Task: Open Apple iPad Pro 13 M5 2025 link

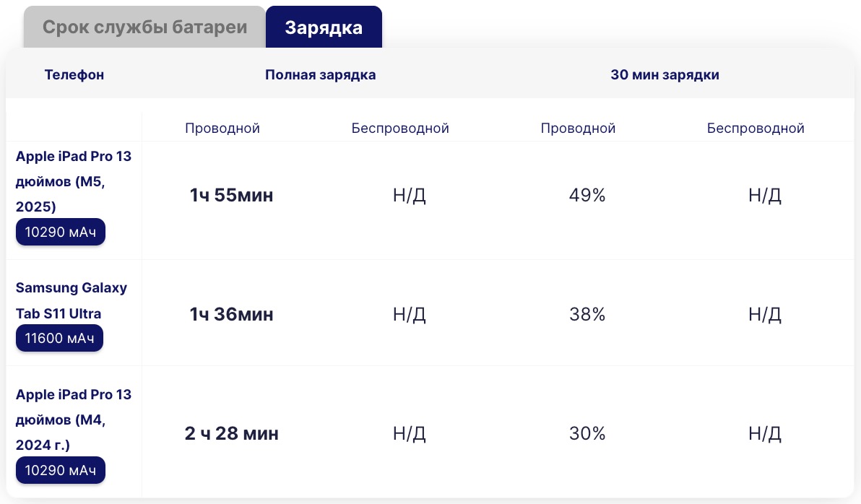Action: click(74, 181)
